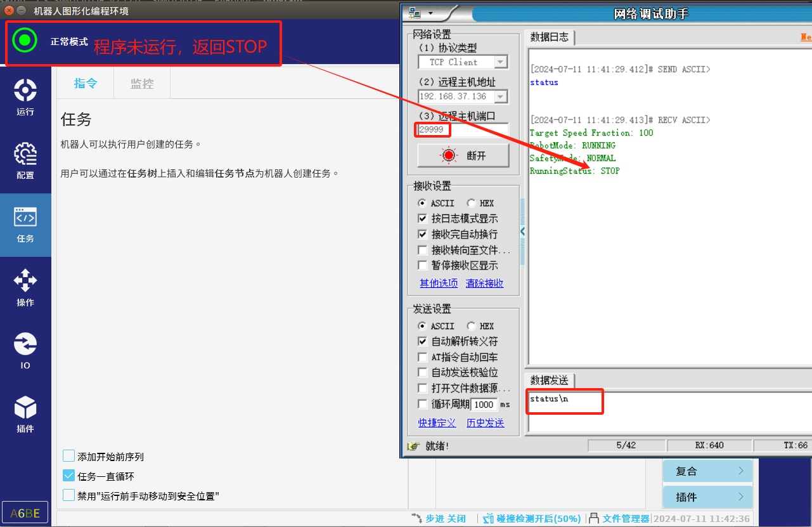Select the 数据日志 tab
The width and height of the screenshot is (812, 527).
550,37
